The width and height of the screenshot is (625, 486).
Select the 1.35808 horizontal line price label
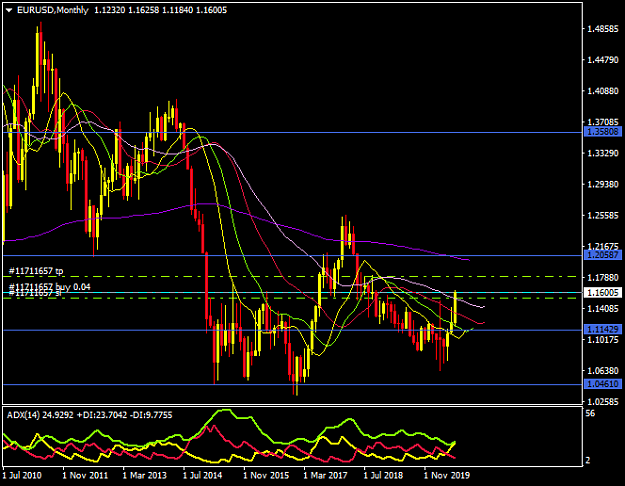click(x=603, y=132)
